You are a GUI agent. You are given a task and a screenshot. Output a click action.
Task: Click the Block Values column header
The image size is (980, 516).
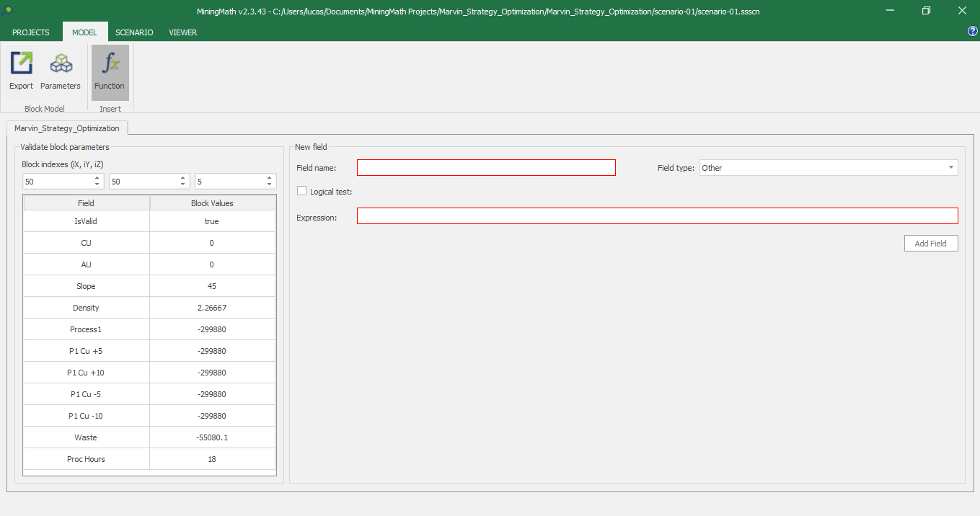pyautogui.click(x=212, y=203)
